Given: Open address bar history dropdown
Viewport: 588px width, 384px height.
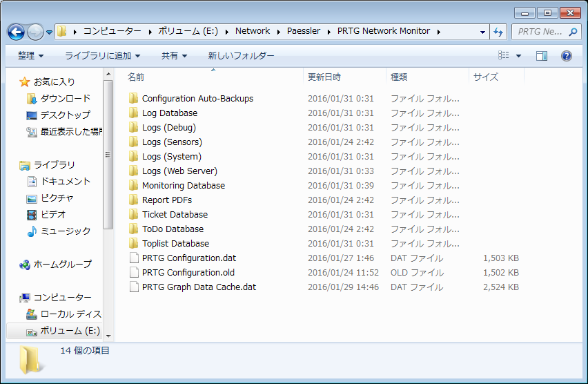Looking at the screenshot, I should click(482, 32).
